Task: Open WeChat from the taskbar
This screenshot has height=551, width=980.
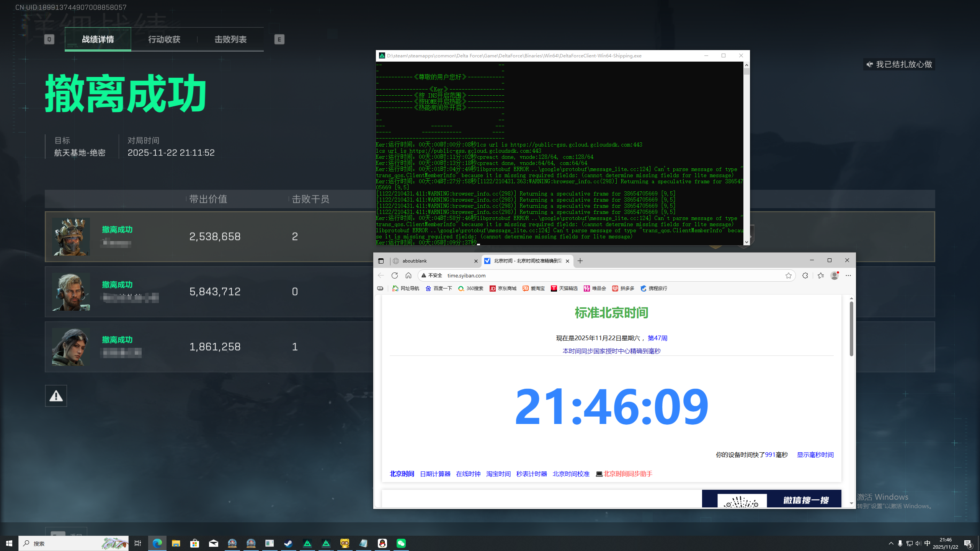Action: tap(401, 543)
